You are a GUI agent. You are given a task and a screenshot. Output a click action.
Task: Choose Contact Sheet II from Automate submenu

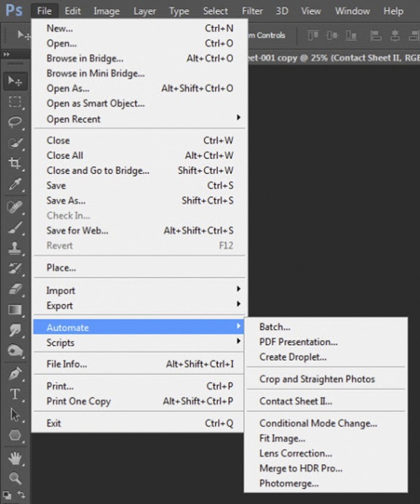(296, 401)
